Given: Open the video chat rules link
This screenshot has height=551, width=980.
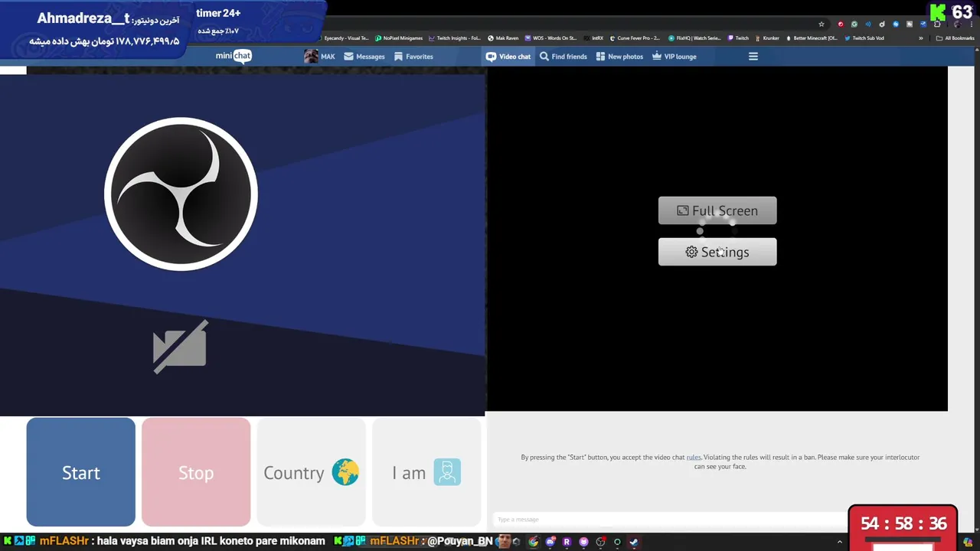Looking at the screenshot, I should tap(694, 458).
